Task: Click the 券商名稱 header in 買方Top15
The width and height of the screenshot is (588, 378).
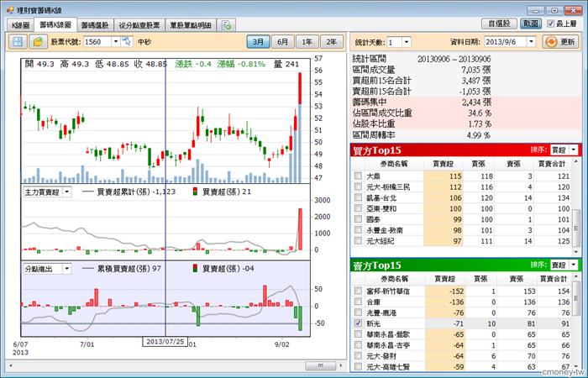Action: (x=394, y=164)
